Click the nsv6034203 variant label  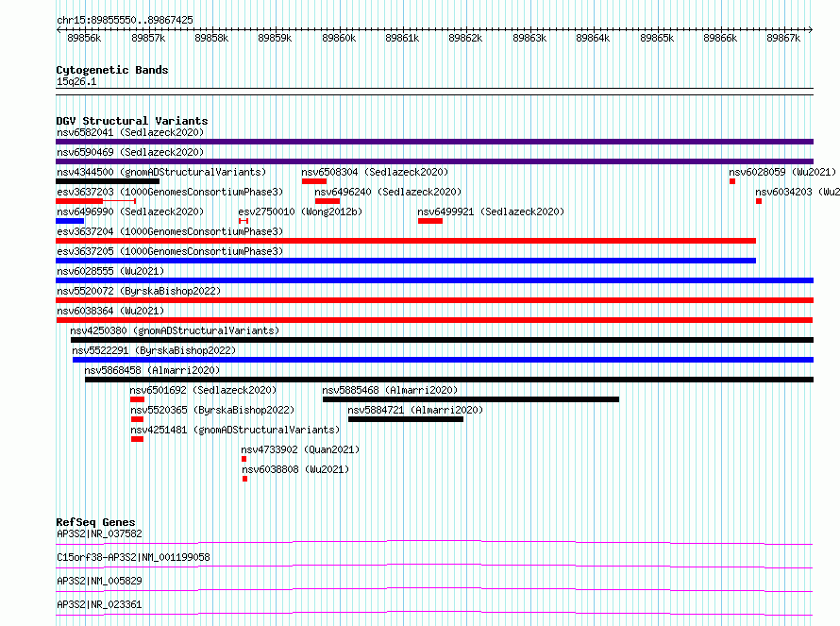(798, 192)
